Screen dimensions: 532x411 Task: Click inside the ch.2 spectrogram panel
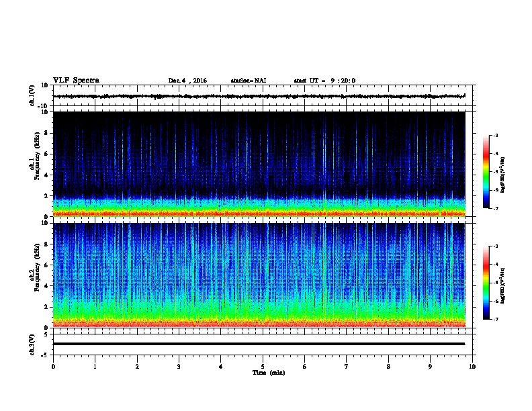click(x=259, y=275)
